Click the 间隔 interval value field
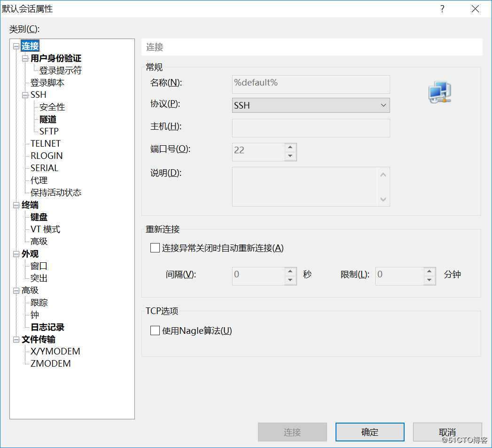 [258, 276]
